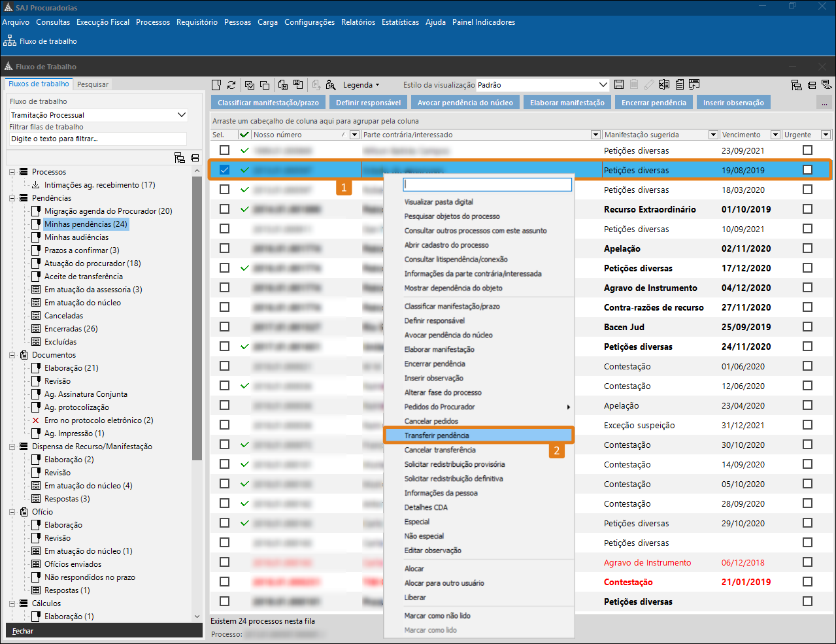Viewport: 836px width, 644px height.
Task: Click the Digite o texto para filtrar field
Action: pyautogui.click(x=98, y=139)
